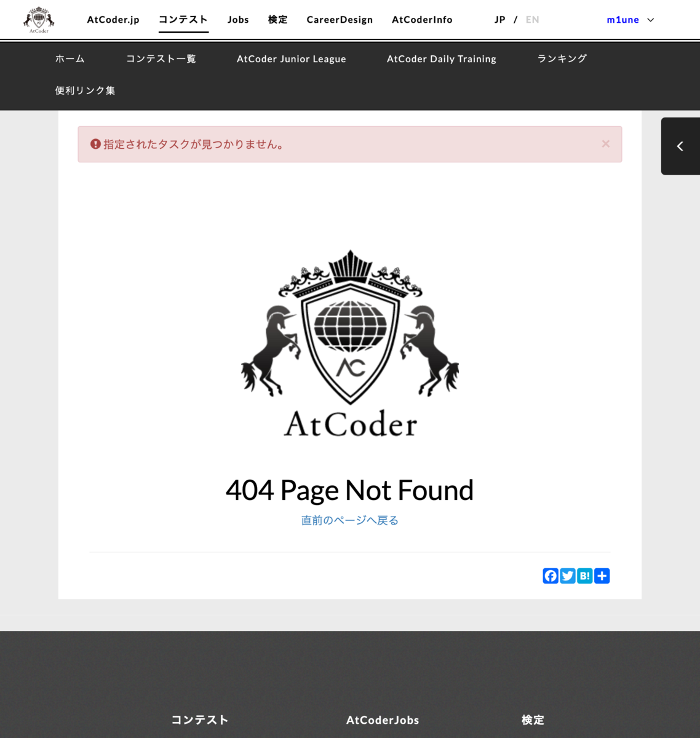This screenshot has width=700, height=738.
Task: Open AtCoder Junior League page
Action: pyautogui.click(x=292, y=59)
